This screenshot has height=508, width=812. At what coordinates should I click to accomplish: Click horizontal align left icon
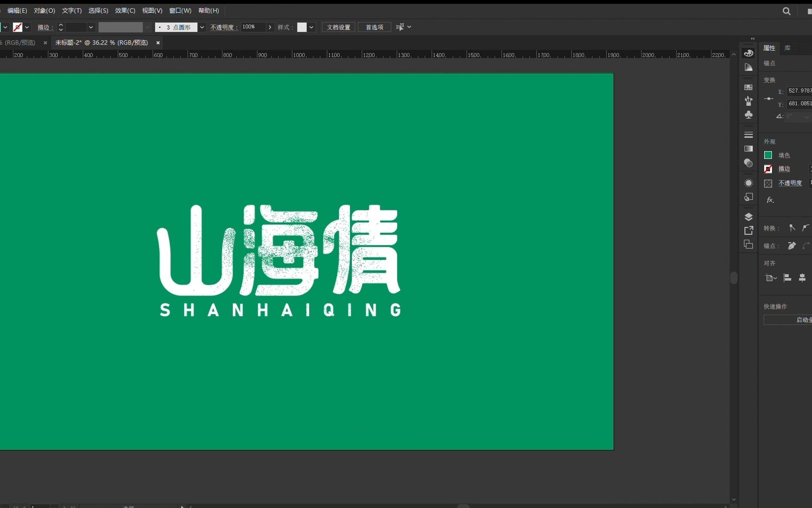click(788, 278)
